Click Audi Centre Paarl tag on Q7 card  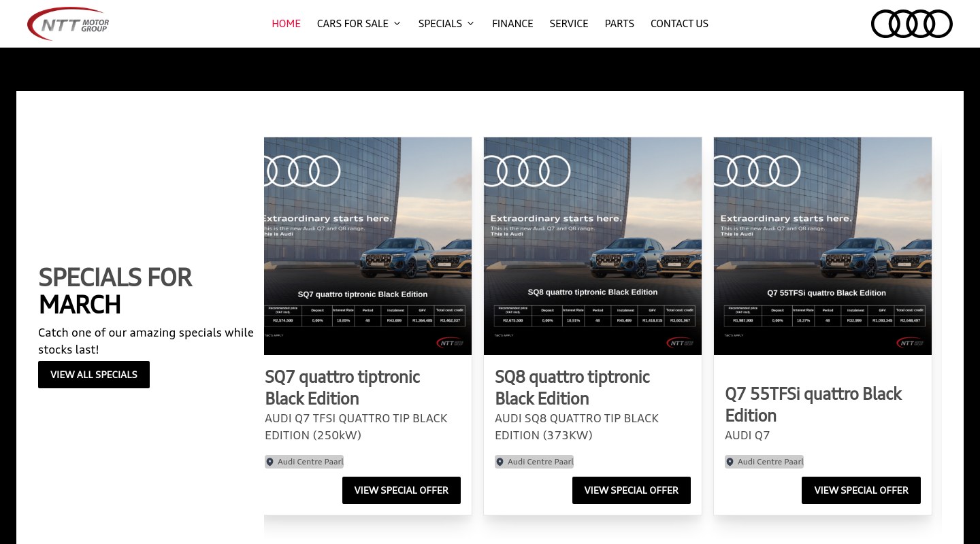point(764,462)
